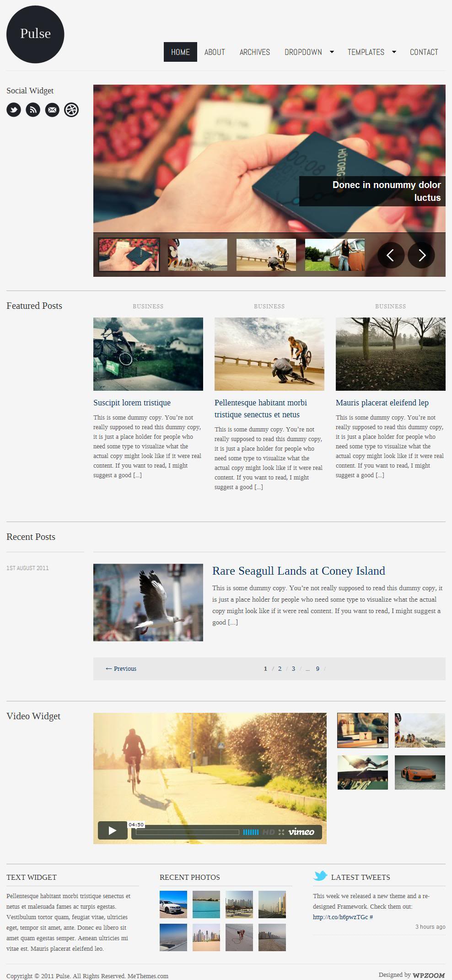
Task: Select the video thumbnail with play badge
Action: (x=363, y=730)
